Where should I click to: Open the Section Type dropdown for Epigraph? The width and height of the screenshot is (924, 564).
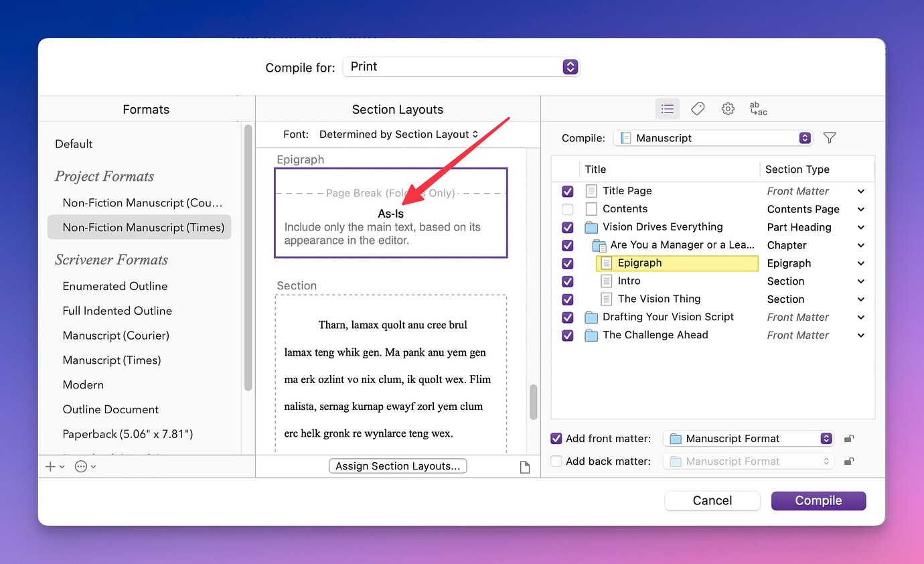pyautogui.click(x=860, y=263)
